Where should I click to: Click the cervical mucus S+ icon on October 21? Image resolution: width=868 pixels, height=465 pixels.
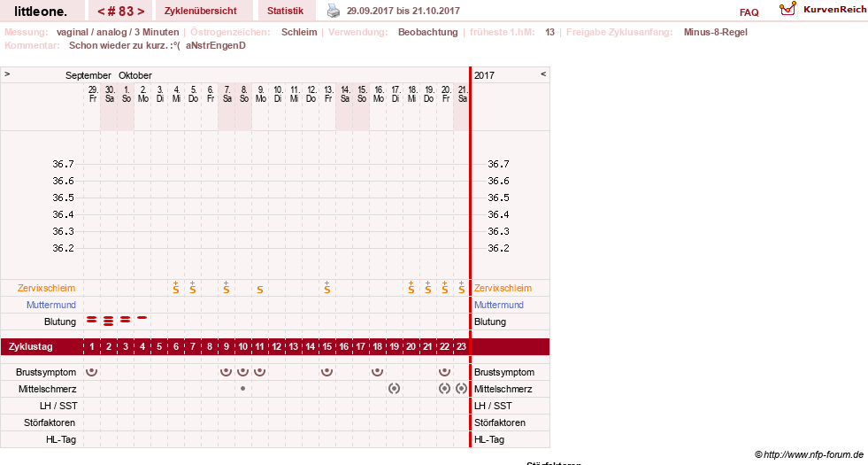click(462, 287)
